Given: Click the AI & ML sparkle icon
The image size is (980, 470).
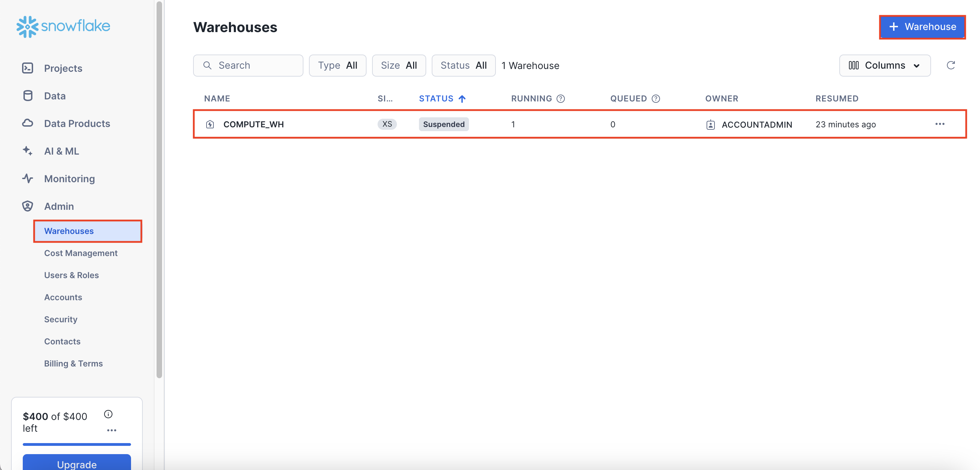Looking at the screenshot, I should click(x=27, y=151).
